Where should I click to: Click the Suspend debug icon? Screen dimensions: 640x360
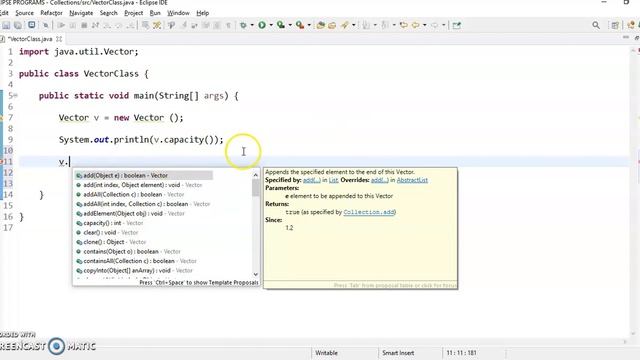(73, 25)
